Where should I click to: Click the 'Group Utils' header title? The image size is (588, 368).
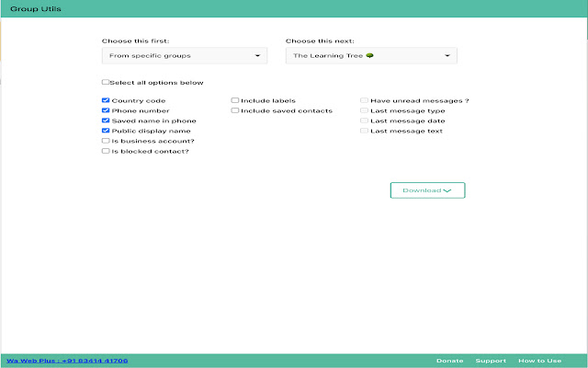pyautogui.click(x=36, y=8)
